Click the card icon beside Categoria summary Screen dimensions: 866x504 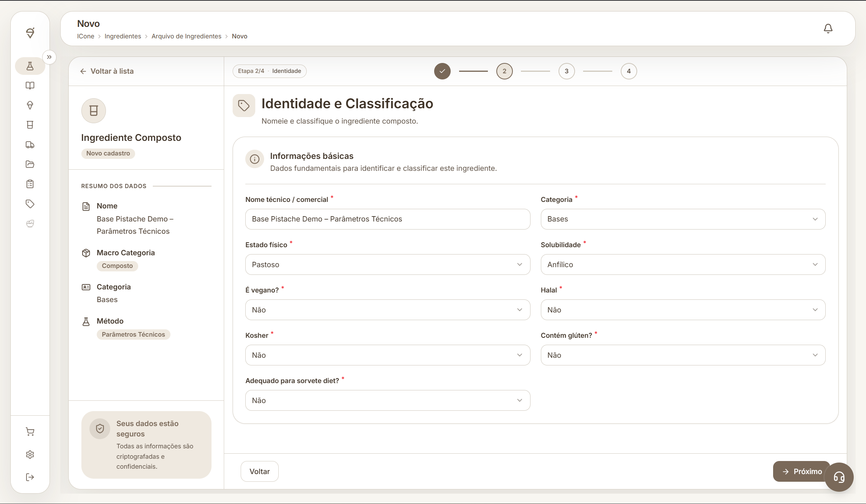click(86, 287)
